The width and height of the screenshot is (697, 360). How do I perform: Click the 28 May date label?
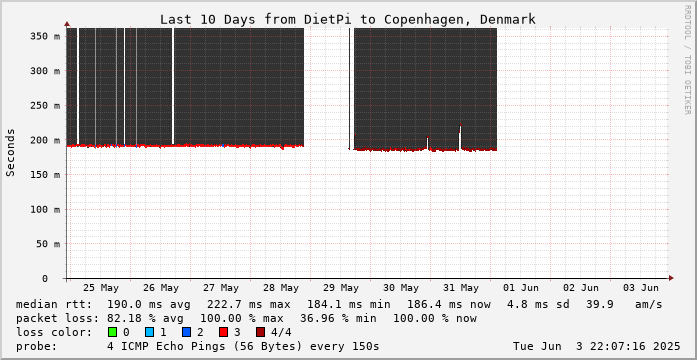[281, 288]
